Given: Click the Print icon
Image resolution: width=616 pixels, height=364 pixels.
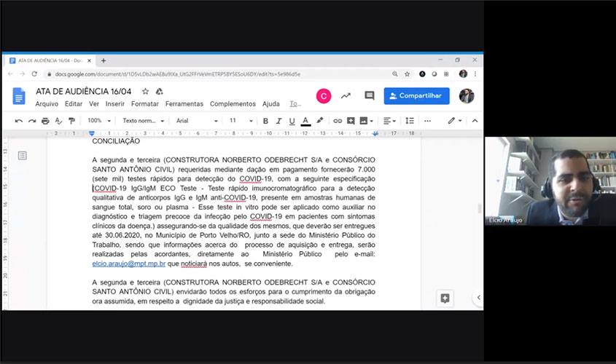Looking at the screenshot, I should tap(45, 121).
